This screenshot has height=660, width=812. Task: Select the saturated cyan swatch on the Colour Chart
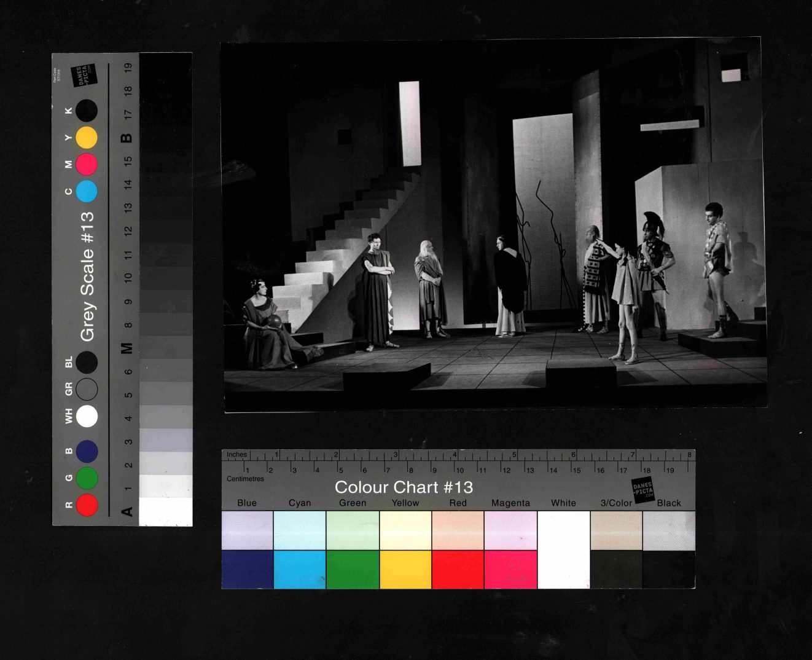tap(300, 569)
